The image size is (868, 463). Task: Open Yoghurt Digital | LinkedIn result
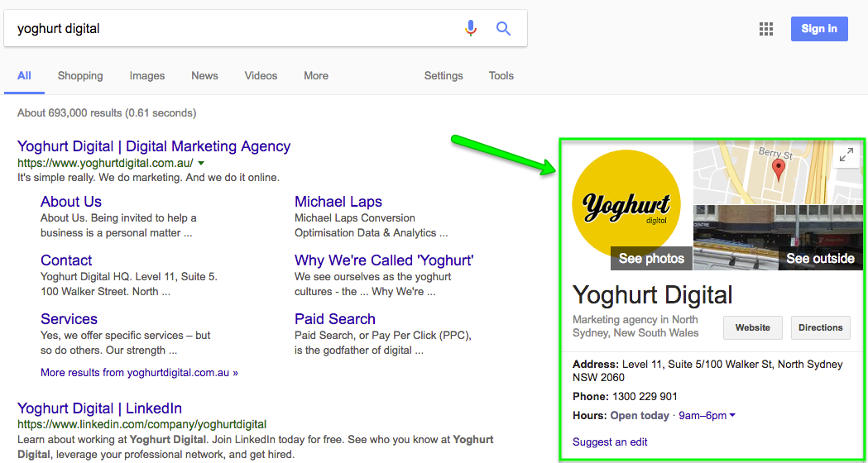point(99,408)
